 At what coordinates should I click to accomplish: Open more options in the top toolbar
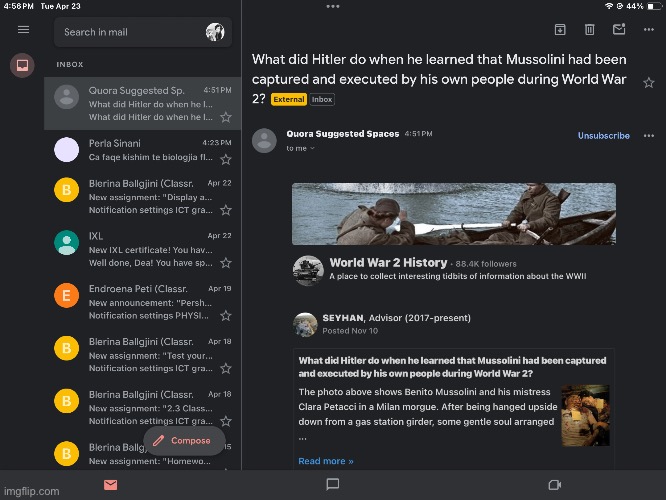click(649, 29)
